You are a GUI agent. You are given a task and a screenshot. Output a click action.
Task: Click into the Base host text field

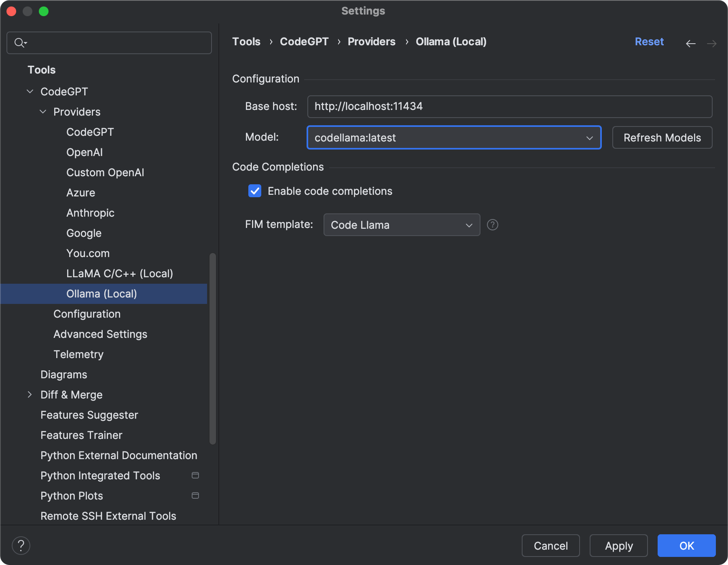point(510,106)
